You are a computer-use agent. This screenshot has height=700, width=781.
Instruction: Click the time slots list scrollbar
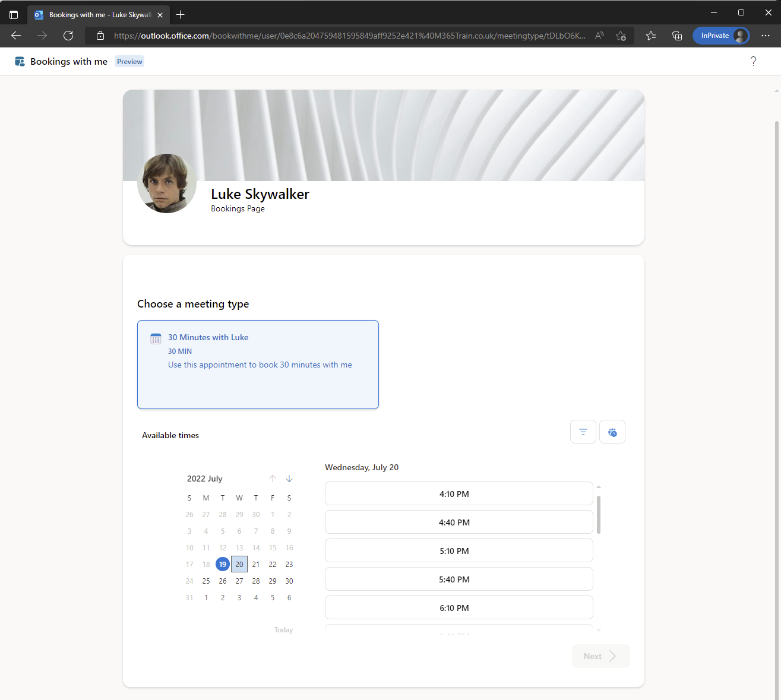pyautogui.click(x=598, y=515)
